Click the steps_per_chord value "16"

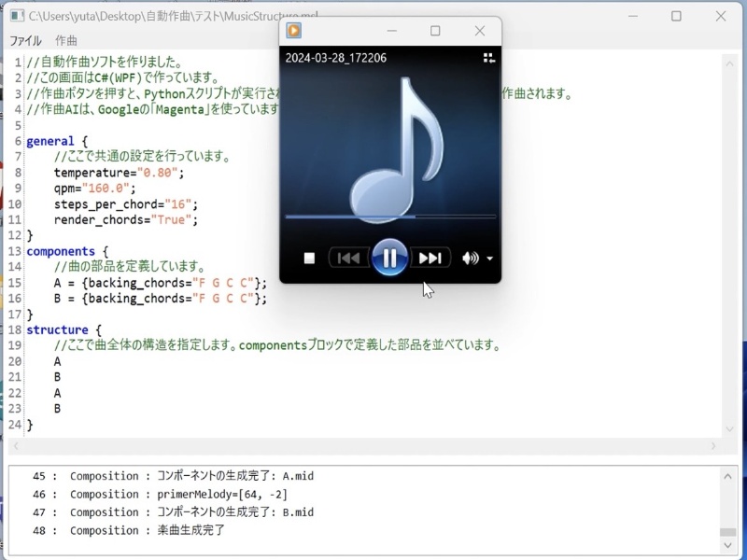pyautogui.click(x=177, y=204)
